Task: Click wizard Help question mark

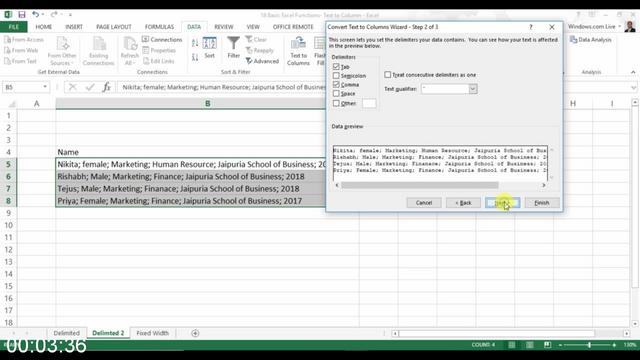Action: click(x=531, y=27)
